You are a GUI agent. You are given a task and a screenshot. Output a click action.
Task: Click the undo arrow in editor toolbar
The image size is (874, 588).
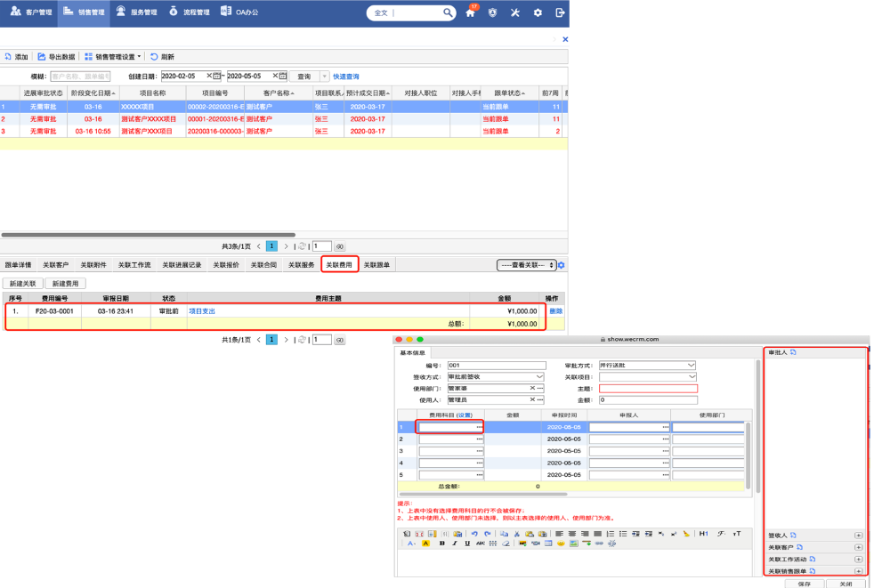pyautogui.click(x=474, y=534)
